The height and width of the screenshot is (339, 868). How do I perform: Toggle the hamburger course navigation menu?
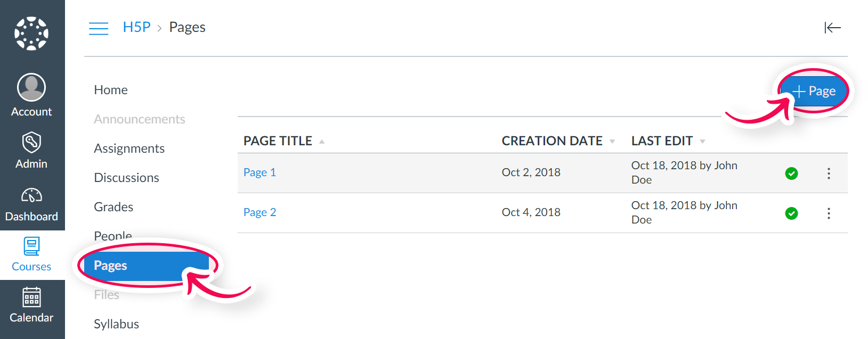click(99, 28)
